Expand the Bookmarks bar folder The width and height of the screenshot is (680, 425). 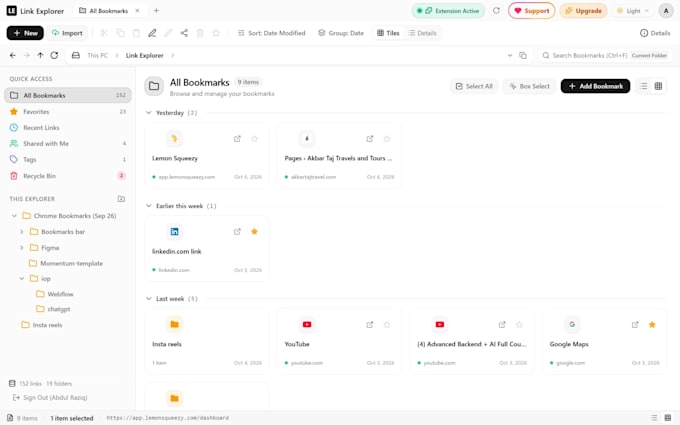click(22, 232)
